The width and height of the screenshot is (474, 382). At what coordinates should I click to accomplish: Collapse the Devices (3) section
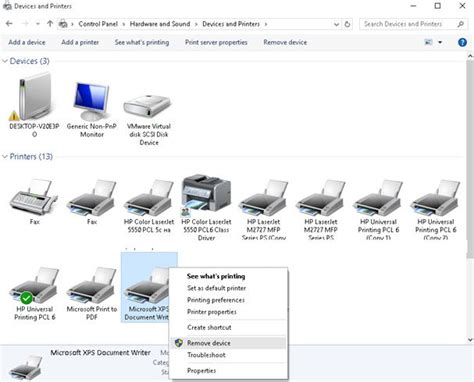coord(5,61)
